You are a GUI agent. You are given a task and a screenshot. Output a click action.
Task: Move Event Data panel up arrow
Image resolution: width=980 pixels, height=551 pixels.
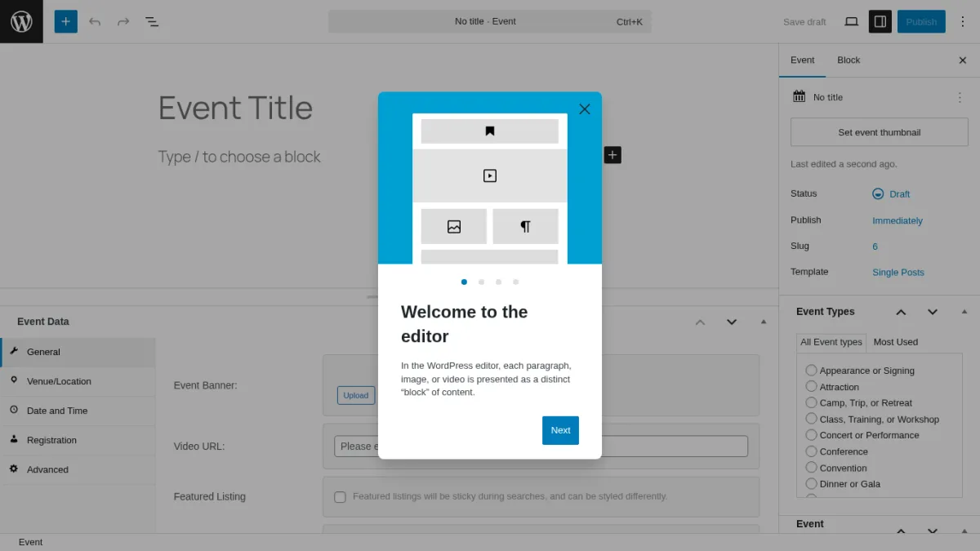point(700,322)
